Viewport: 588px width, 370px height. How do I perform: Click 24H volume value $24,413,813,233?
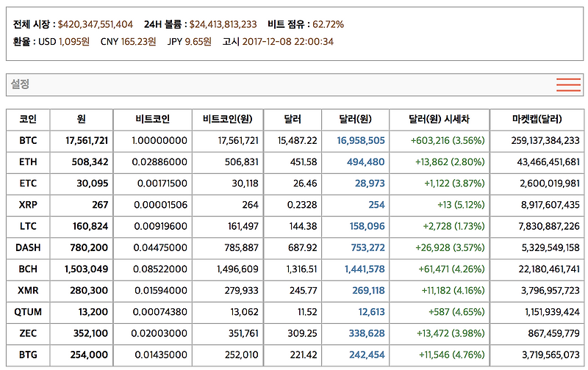223,25
